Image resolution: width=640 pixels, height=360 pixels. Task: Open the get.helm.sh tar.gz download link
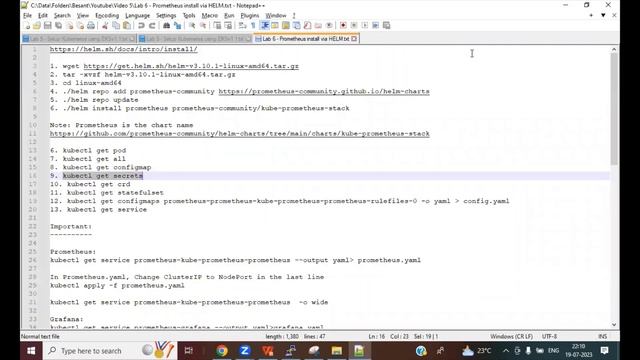191,66
